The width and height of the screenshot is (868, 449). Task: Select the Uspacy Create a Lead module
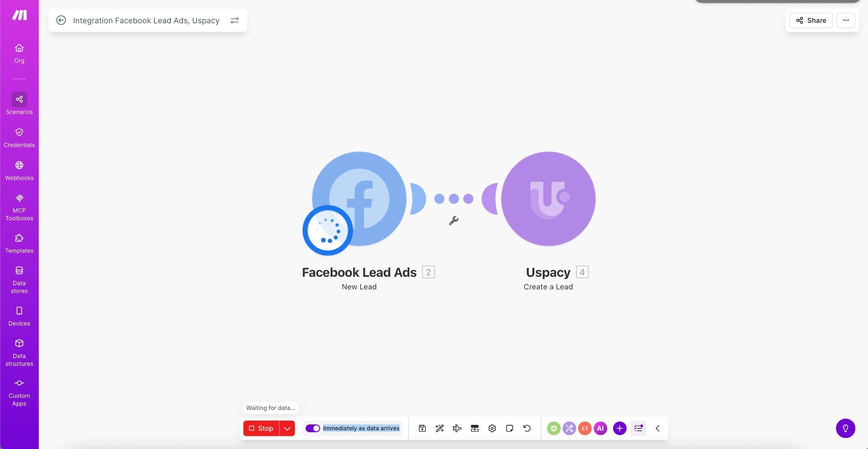[x=548, y=199]
